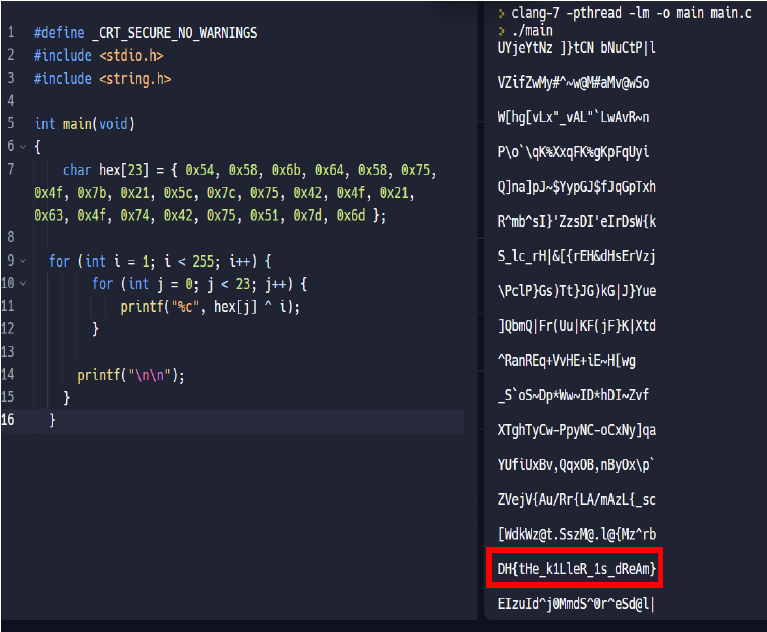767x632 pixels.
Task: Click the printf("%c", hex[j] ^ i) statement
Action: point(210,307)
